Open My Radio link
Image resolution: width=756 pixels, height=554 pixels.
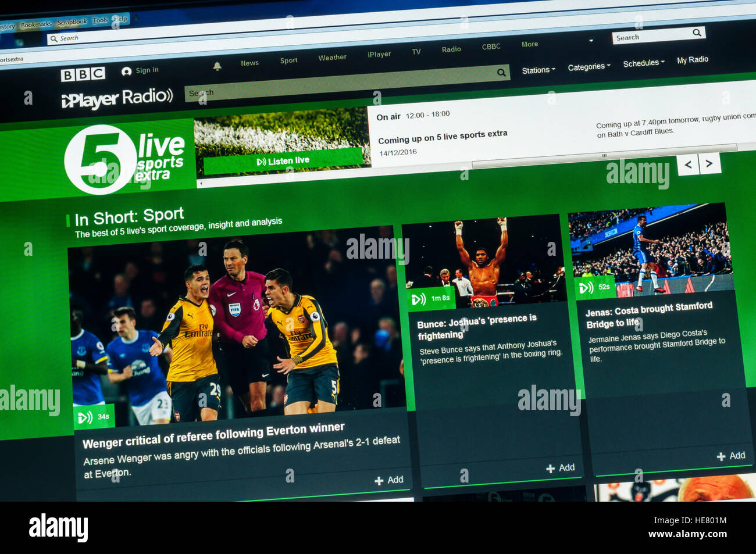(x=693, y=60)
